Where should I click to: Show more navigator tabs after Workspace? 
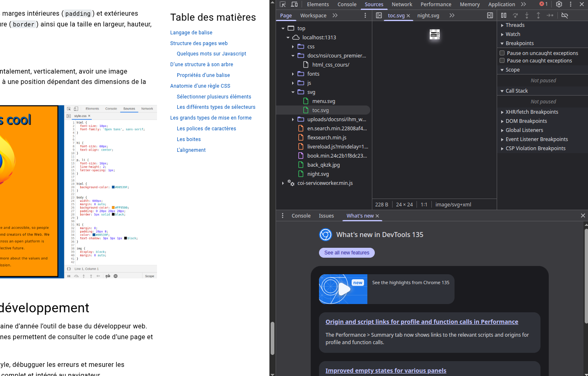(335, 15)
